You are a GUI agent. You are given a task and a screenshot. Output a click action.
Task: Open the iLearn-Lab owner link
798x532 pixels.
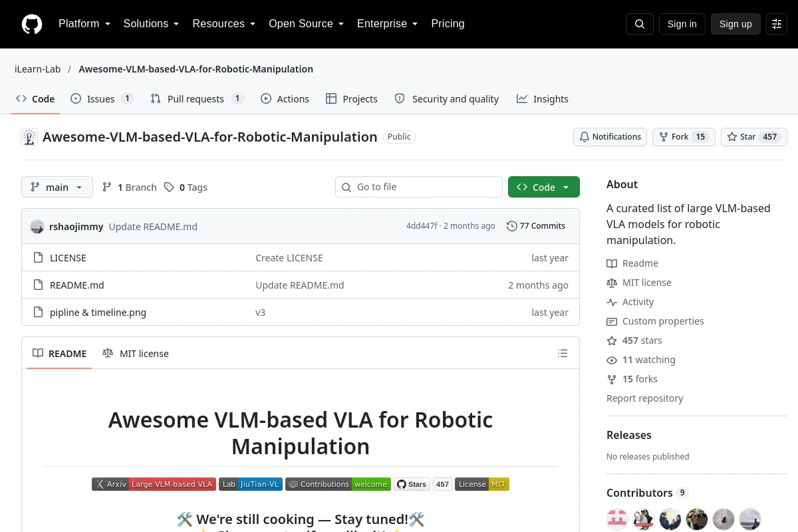(38, 69)
